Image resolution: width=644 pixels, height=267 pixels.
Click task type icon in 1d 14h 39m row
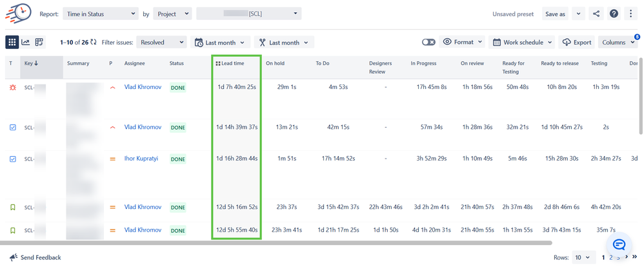tap(13, 128)
